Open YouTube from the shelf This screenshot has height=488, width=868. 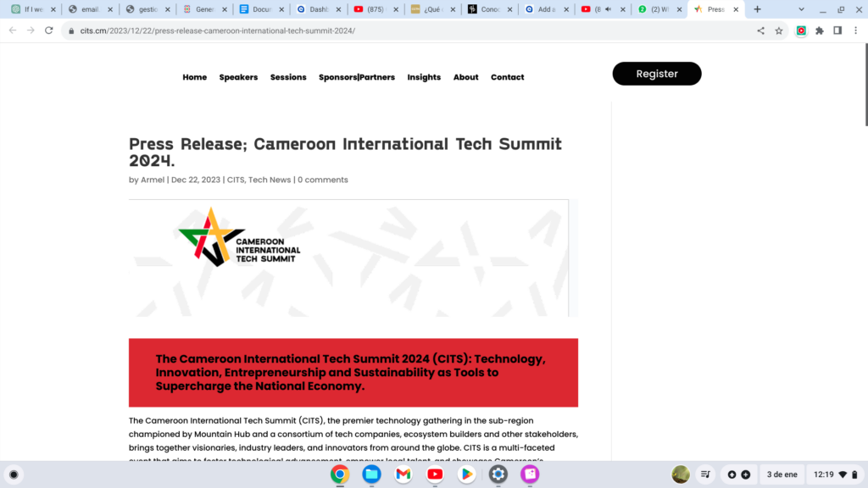pyautogui.click(x=435, y=474)
